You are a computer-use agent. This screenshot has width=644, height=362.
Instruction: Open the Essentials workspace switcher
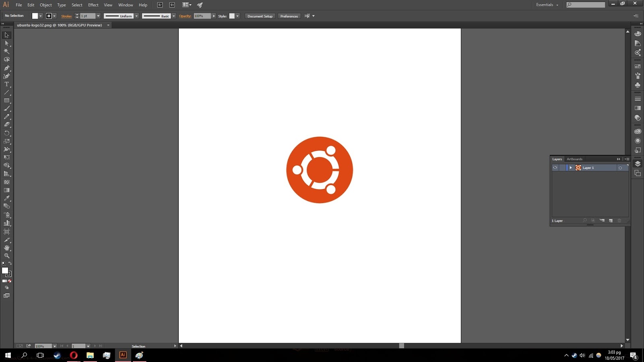point(547,5)
